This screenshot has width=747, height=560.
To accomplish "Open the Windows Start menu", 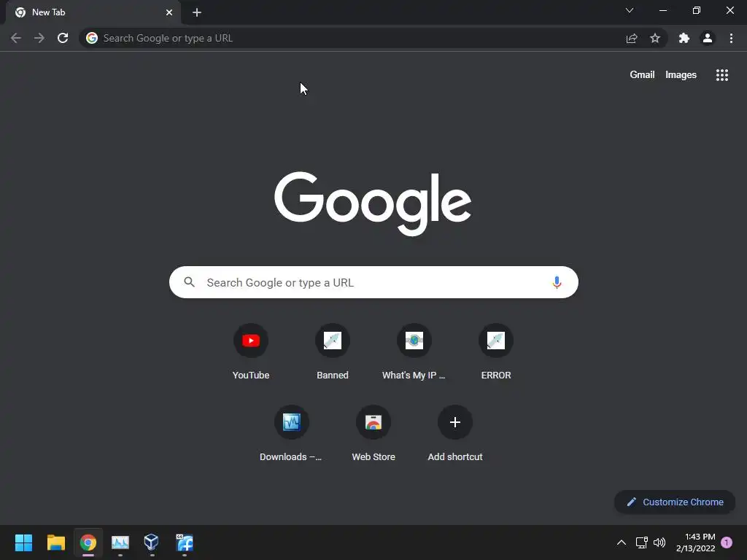I will coord(23,542).
